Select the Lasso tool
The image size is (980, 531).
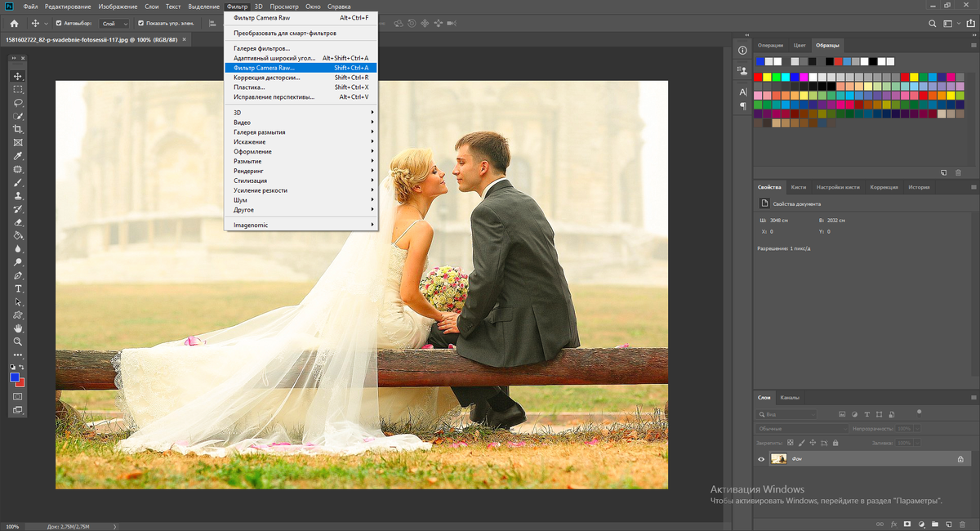18,103
